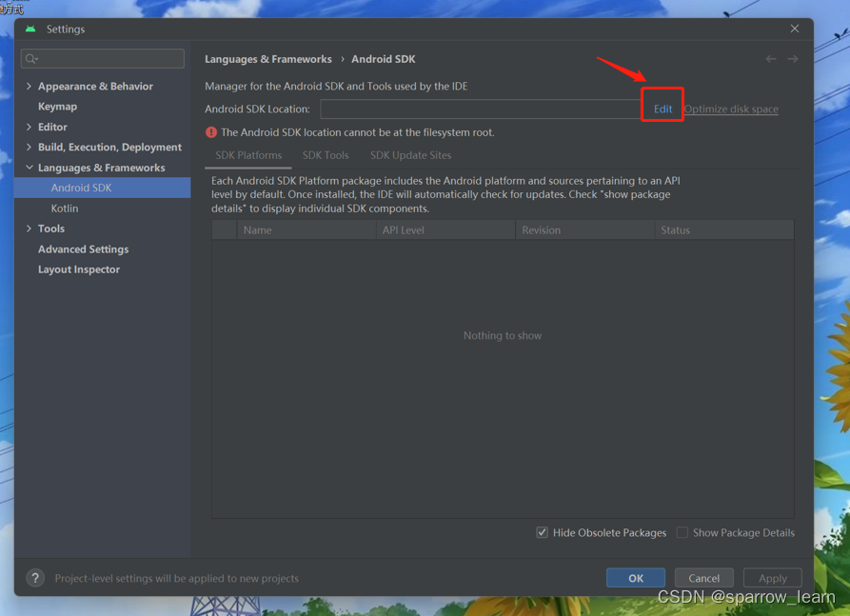Sort table by Status column header
This screenshot has height=616, width=850.
724,229
